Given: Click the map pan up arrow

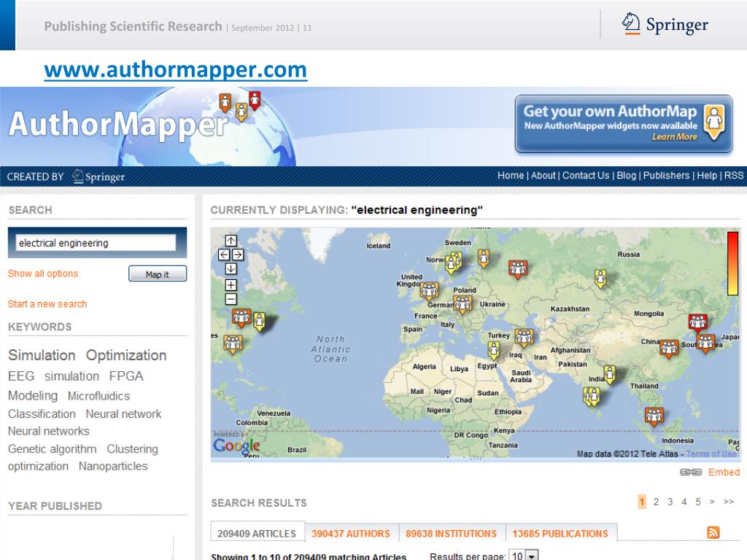Looking at the screenshot, I should pyautogui.click(x=231, y=241).
